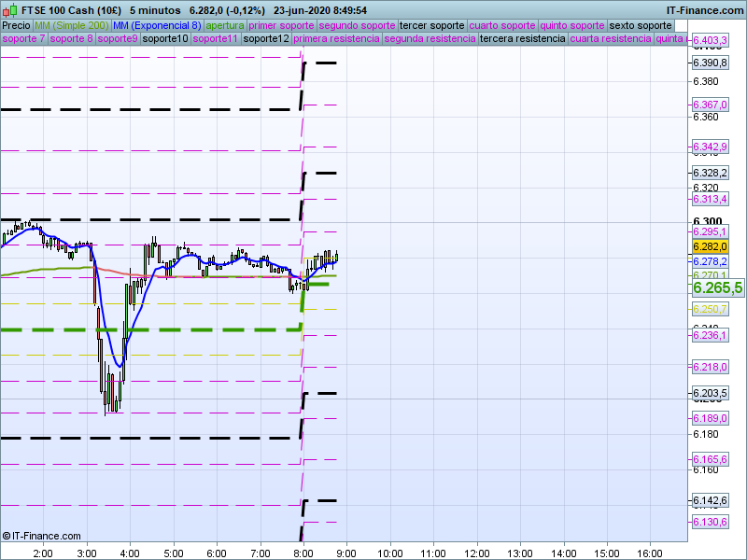747x560 pixels.
Task: Click the green 6.265,5 price label
Action: coord(717,288)
